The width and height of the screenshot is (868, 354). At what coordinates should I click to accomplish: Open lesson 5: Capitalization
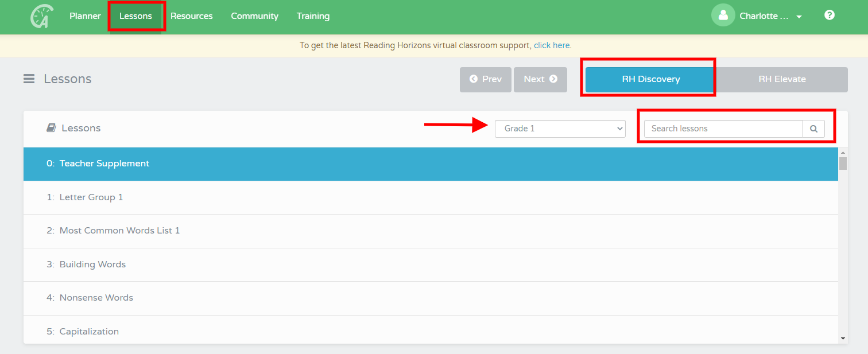[x=431, y=330]
